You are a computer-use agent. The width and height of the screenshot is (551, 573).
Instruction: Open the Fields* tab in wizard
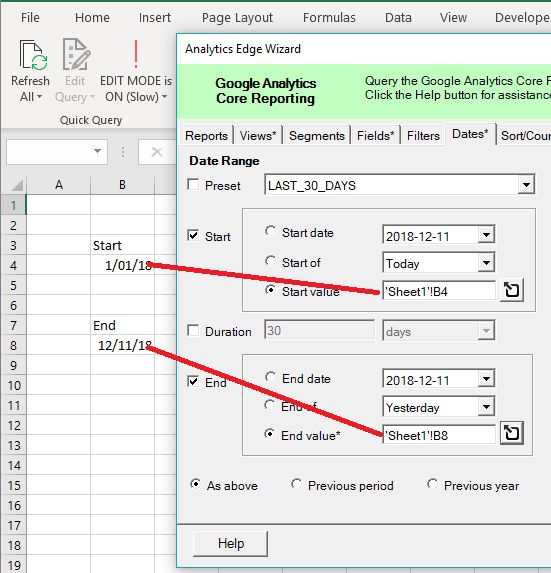[x=376, y=136]
